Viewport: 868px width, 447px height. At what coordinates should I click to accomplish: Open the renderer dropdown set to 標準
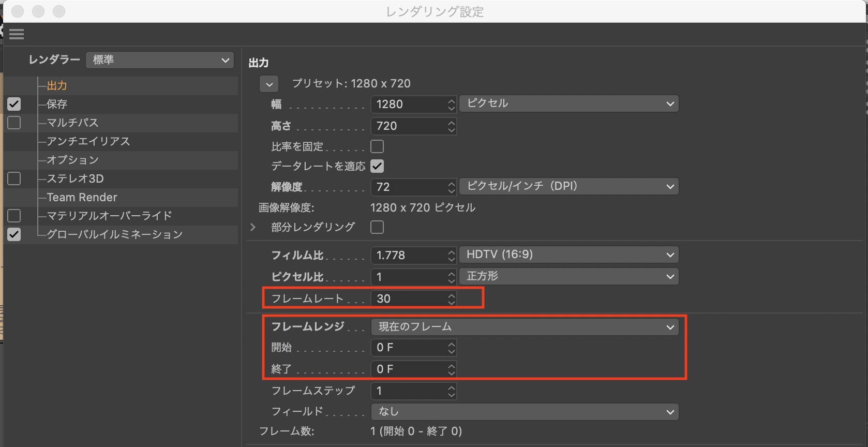click(x=160, y=60)
